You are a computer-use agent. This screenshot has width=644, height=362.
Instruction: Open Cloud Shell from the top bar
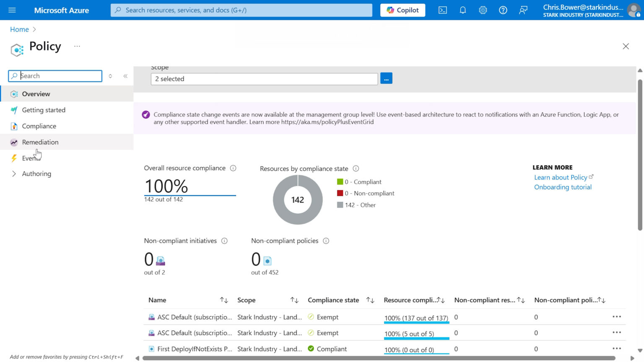tap(442, 10)
